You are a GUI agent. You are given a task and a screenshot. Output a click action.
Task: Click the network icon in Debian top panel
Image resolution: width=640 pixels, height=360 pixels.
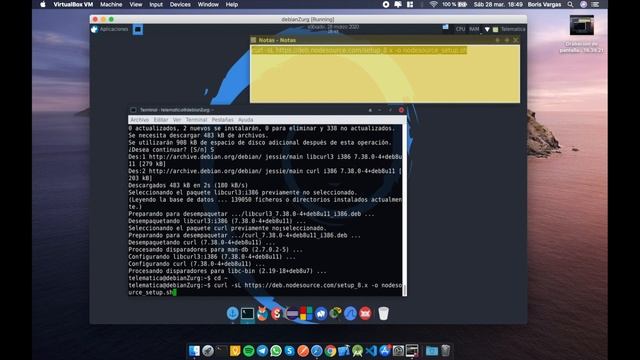[445, 28]
